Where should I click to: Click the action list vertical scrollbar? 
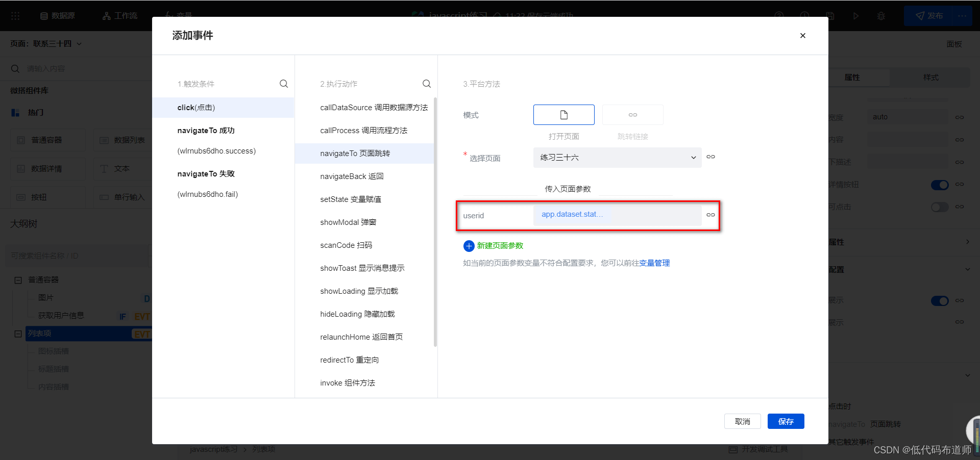435,222
